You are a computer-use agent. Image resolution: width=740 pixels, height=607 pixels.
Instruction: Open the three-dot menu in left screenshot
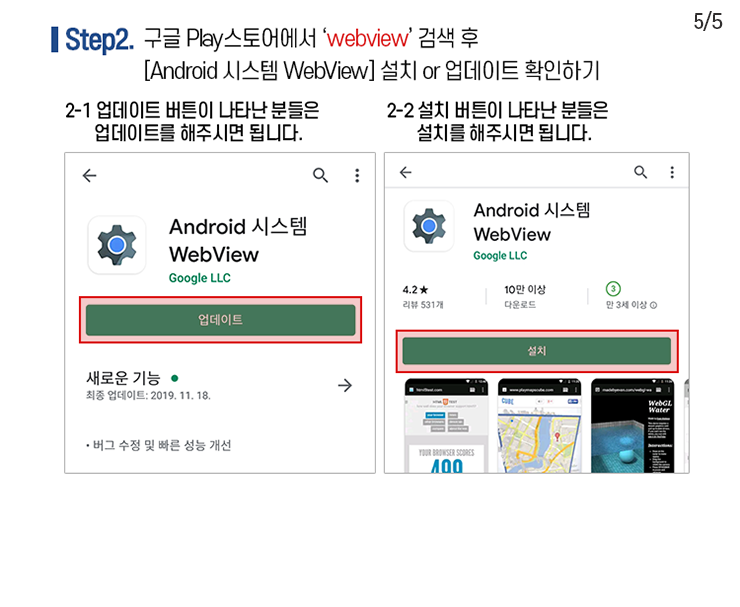(x=357, y=176)
